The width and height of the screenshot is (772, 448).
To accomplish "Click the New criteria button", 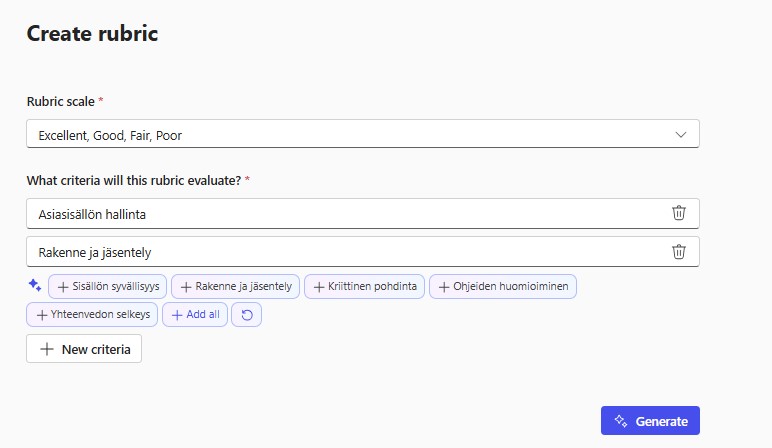I will [x=84, y=349].
